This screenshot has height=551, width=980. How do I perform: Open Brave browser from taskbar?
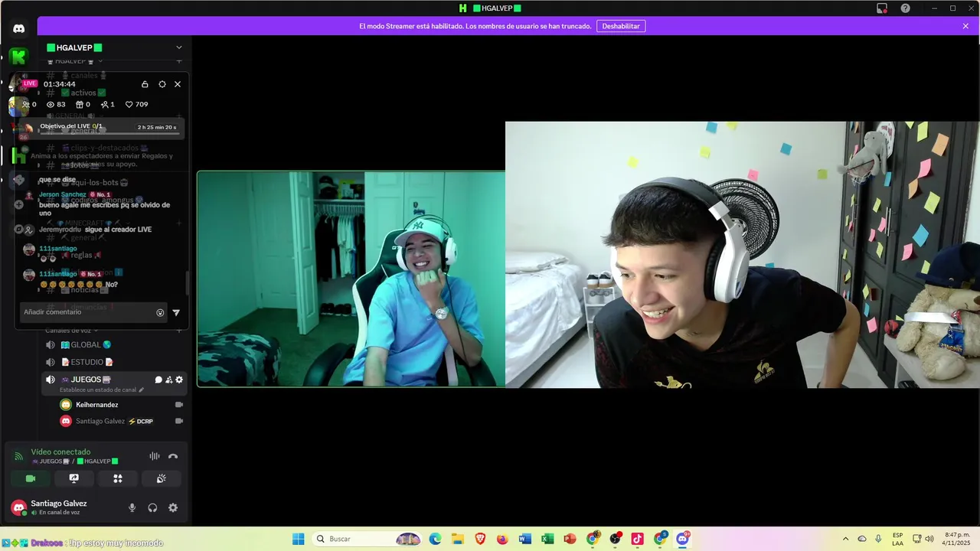point(480,539)
